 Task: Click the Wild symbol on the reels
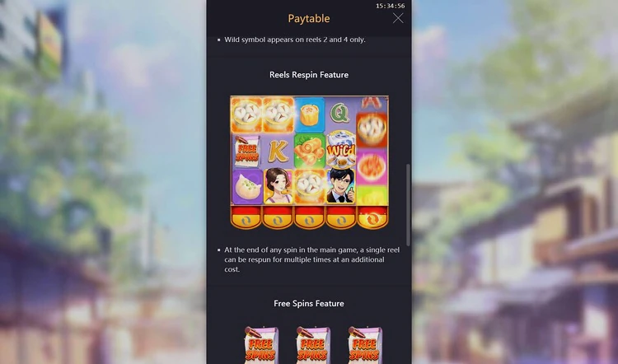341,151
